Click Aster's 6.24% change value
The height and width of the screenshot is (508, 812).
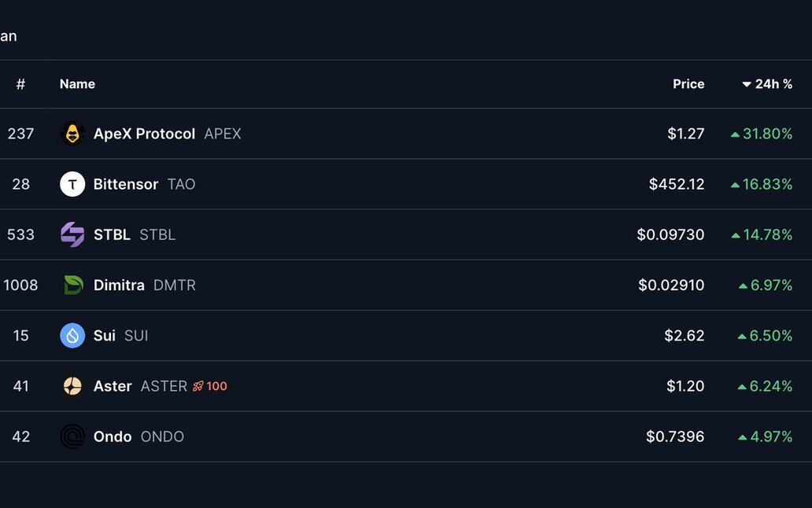[x=770, y=386]
